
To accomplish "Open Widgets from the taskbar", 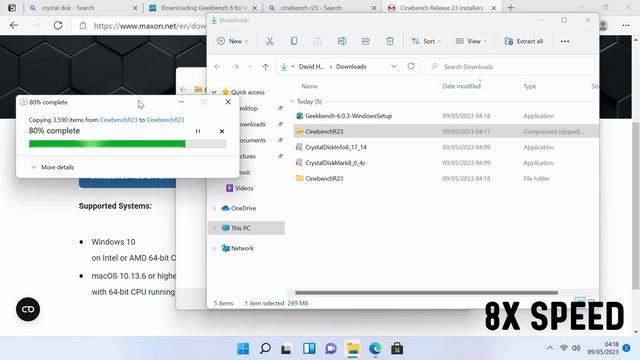I will pyautogui.click(x=309, y=349).
